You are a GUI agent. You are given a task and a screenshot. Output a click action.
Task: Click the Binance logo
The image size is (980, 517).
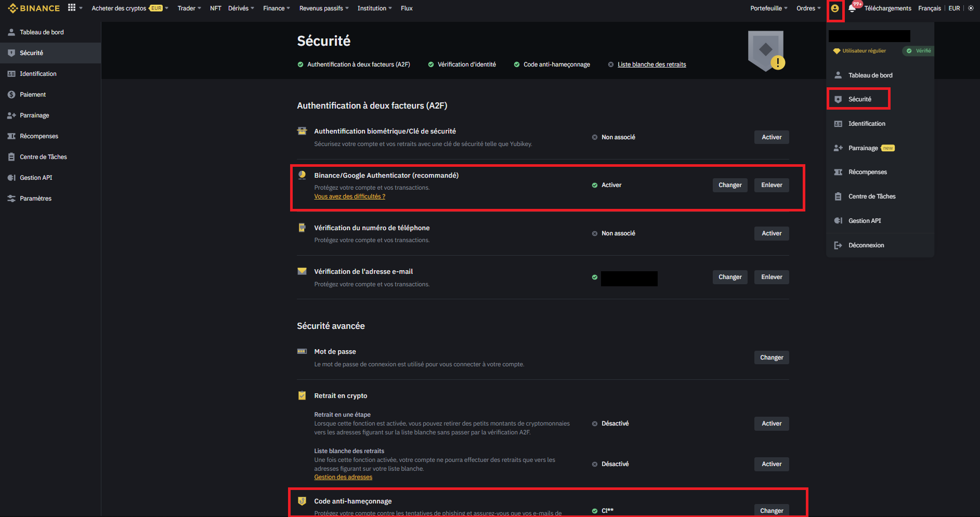(34, 8)
